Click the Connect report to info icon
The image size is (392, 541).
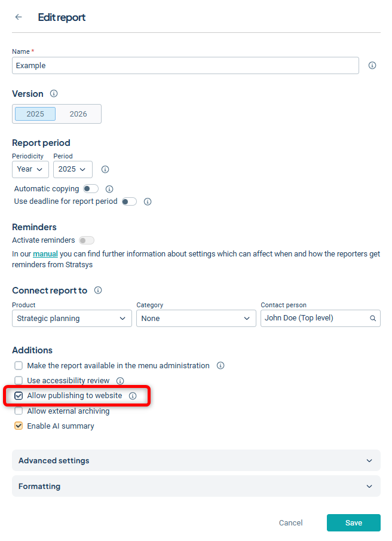pyautogui.click(x=98, y=291)
